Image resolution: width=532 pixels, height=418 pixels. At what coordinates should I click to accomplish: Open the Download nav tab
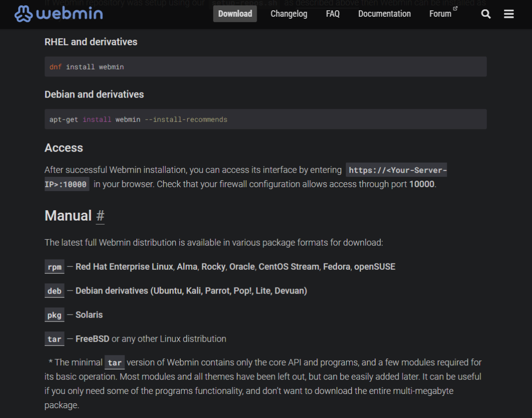click(235, 14)
